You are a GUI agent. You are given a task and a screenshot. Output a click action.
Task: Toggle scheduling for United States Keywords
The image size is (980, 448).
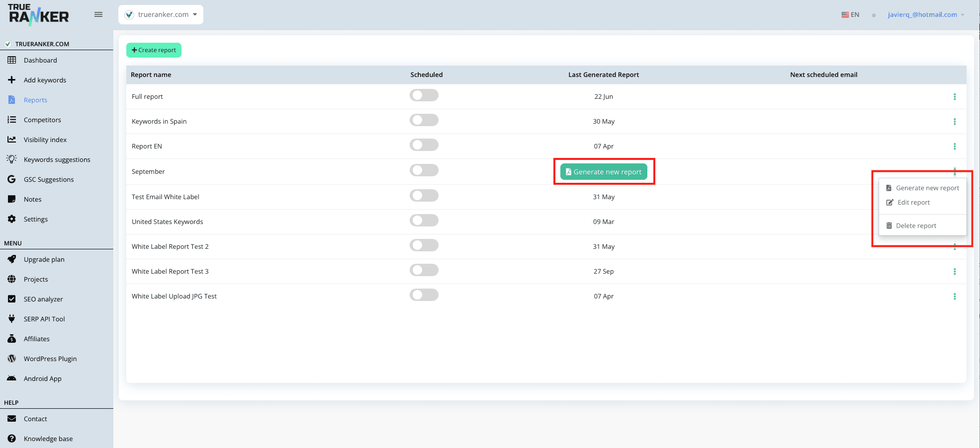[x=424, y=221]
